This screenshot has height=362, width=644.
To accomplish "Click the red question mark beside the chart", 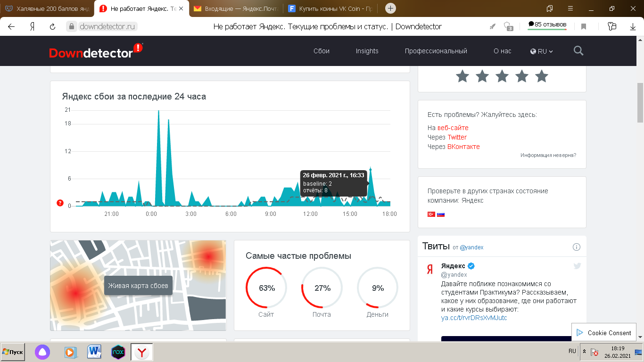I will click(x=60, y=203).
